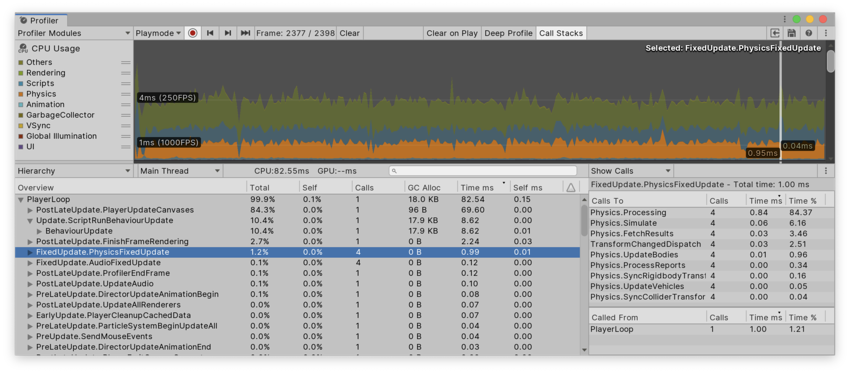Toggle the Physics orange color category
This screenshot has width=850, height=373.
21,94
